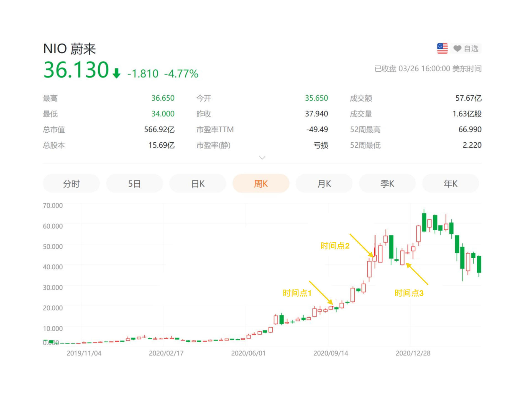Expand the stock details with the chevron arrow

pos(262,158)
